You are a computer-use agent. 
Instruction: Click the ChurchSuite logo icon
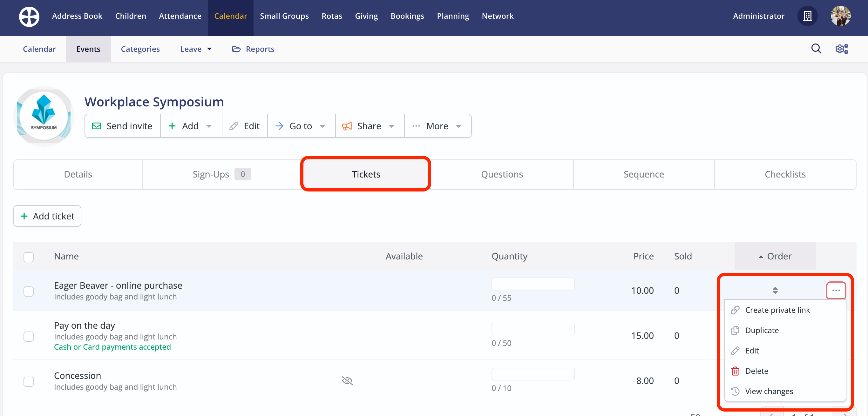29,17
